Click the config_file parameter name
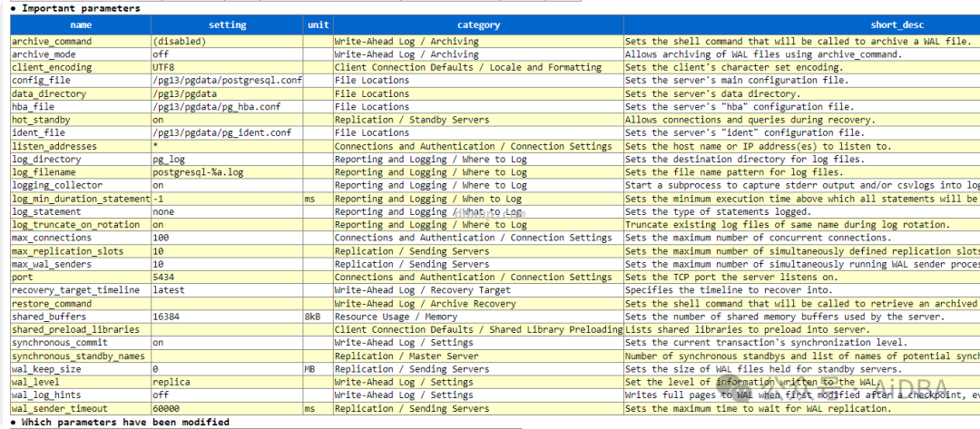This screenshot has width=980, height=429. [x=41, y=81]
